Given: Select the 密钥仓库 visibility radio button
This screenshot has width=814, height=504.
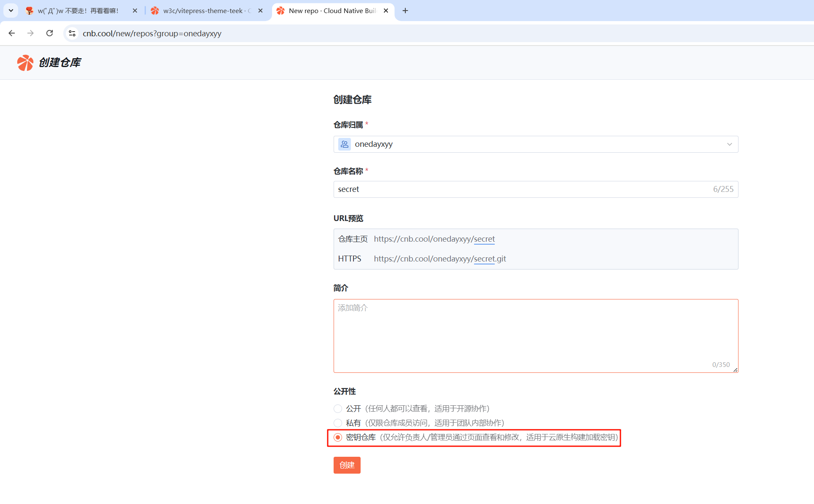Looking at the screenshot, I should pyautogui.click(x=338, y=437).
